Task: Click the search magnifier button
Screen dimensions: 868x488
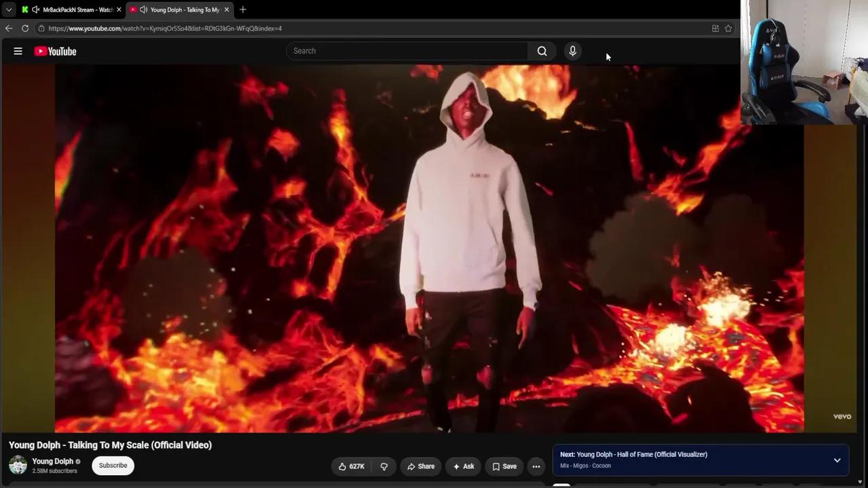Action: pyautogui.click(x=542, y=51)
